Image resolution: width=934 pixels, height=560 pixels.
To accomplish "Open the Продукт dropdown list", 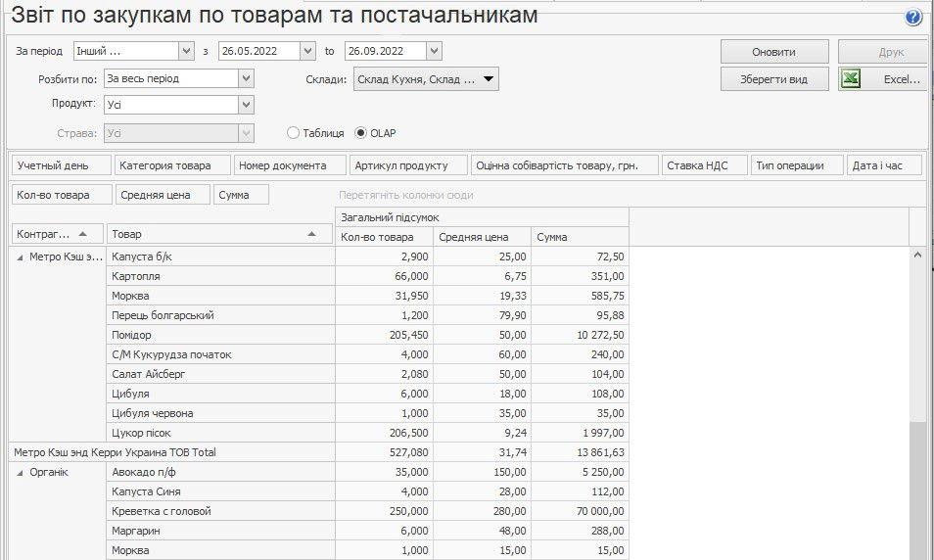I will point(246,105).
